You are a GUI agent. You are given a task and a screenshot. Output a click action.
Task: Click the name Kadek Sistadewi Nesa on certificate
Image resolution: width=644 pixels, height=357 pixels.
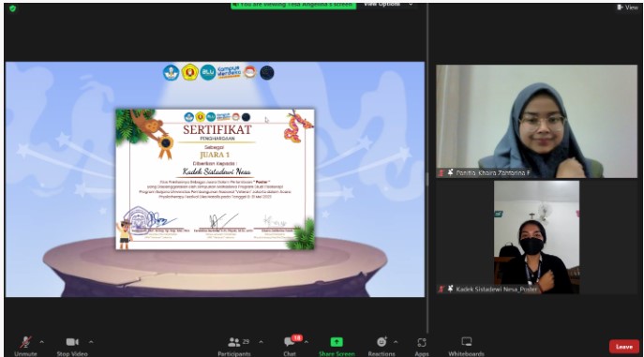(217, 171)
